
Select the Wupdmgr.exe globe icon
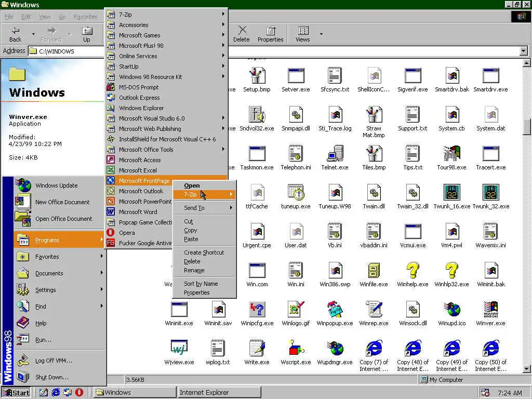tap(335, 348)
